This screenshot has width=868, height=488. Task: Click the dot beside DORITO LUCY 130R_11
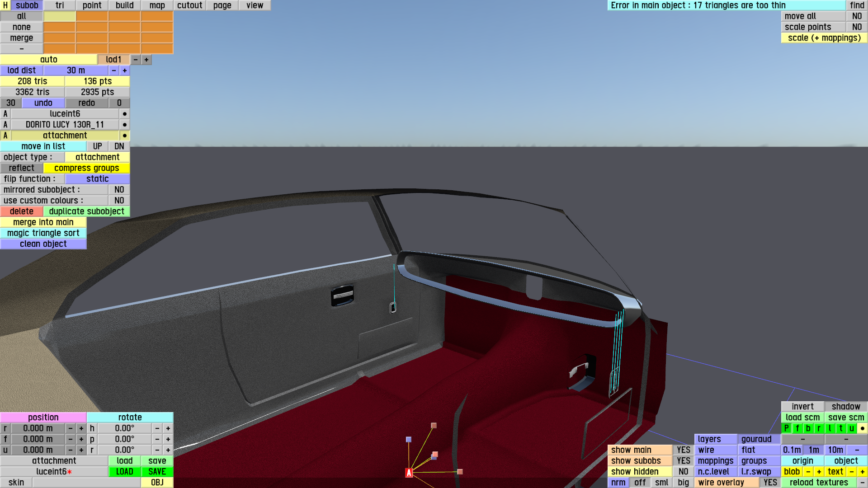pyautogui.click(x=124, y=125)
